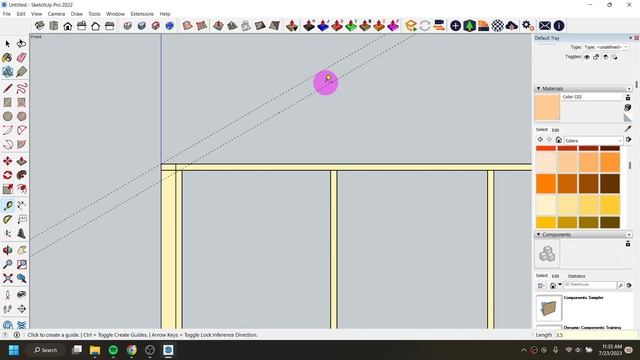Select the Circle tool

point(7,116)
